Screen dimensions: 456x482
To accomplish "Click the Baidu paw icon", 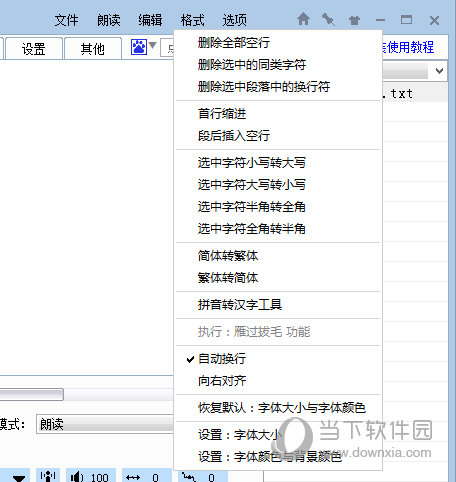I will coord(139,47).
